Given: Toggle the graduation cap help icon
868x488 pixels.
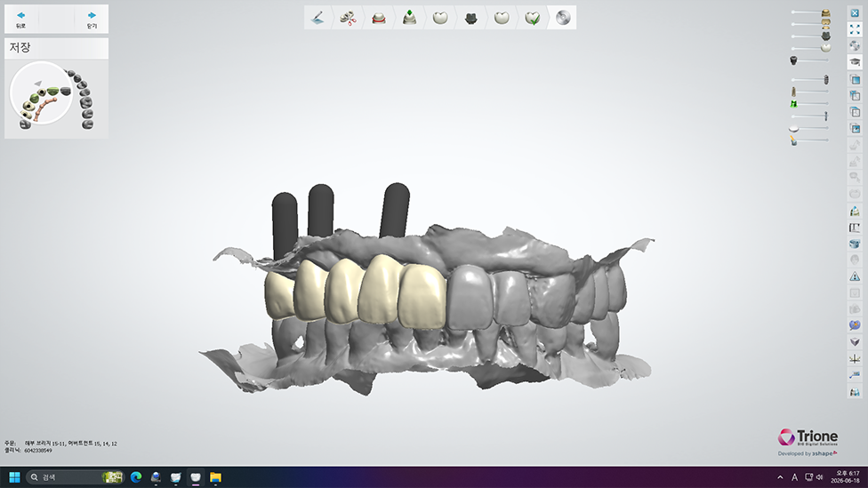Looking at the screenshot, I should point(855,62).
